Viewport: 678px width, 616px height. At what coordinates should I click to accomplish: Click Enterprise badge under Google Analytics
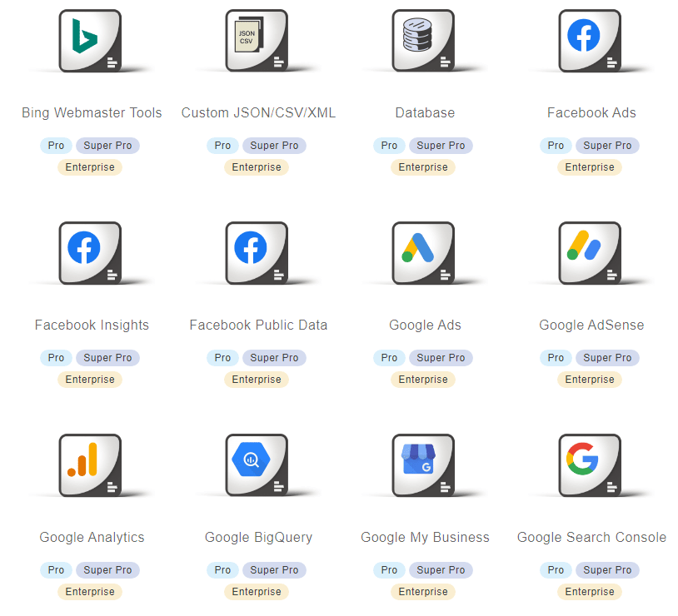pos(90,592)
